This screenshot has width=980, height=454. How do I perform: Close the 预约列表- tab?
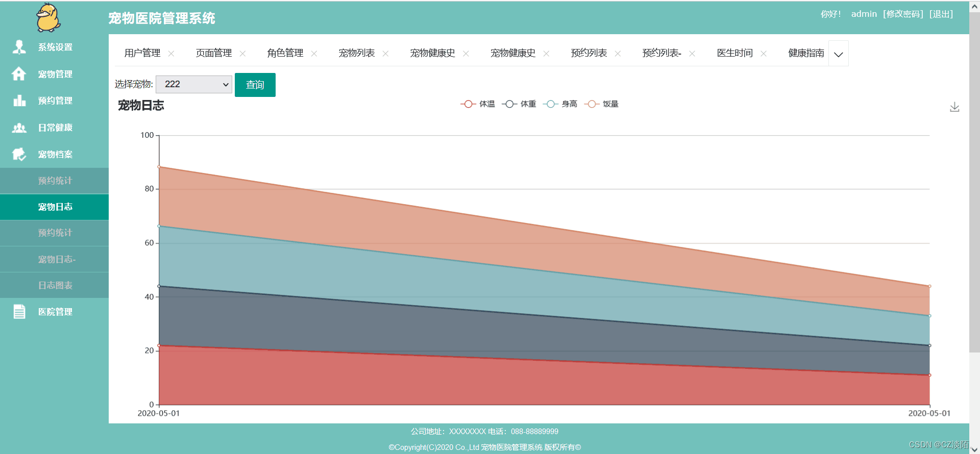[692, 54]
